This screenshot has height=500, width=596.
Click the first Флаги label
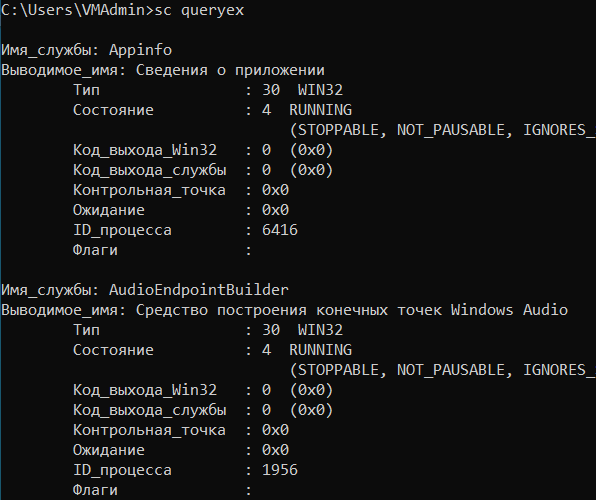point(95,250)
